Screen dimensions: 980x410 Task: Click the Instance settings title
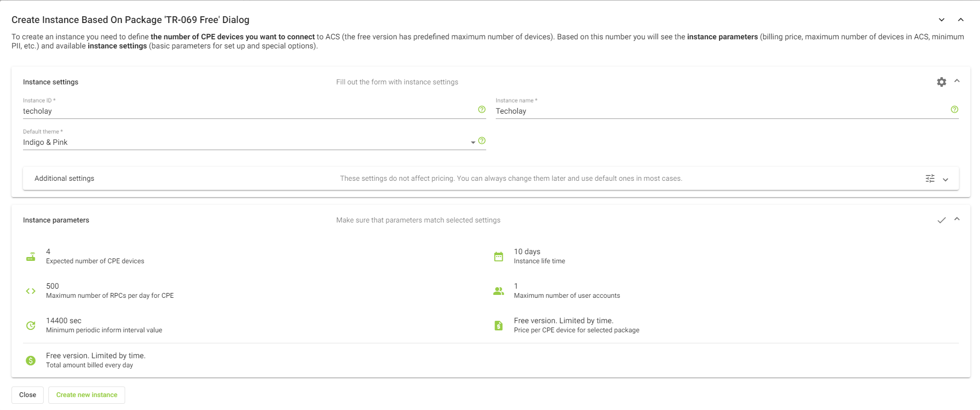tap(50, 82)
